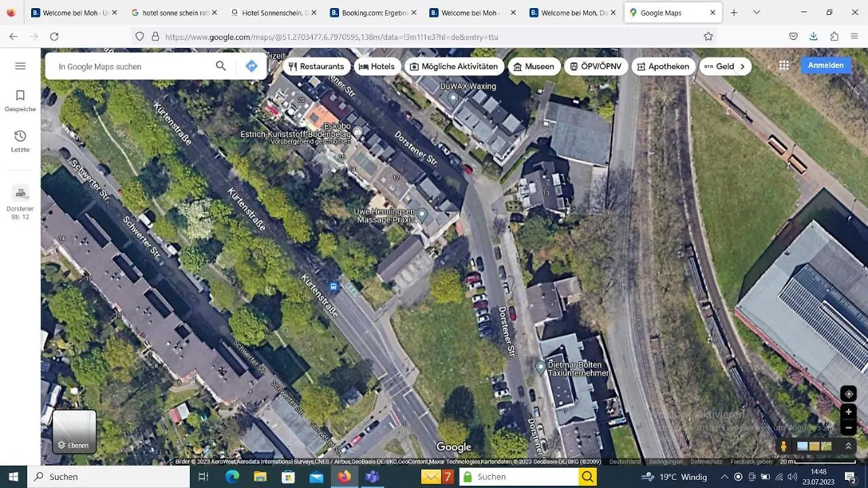Click the Anmelden sign-in button
This screenshot has height=488, width=868.
[825, 66]
